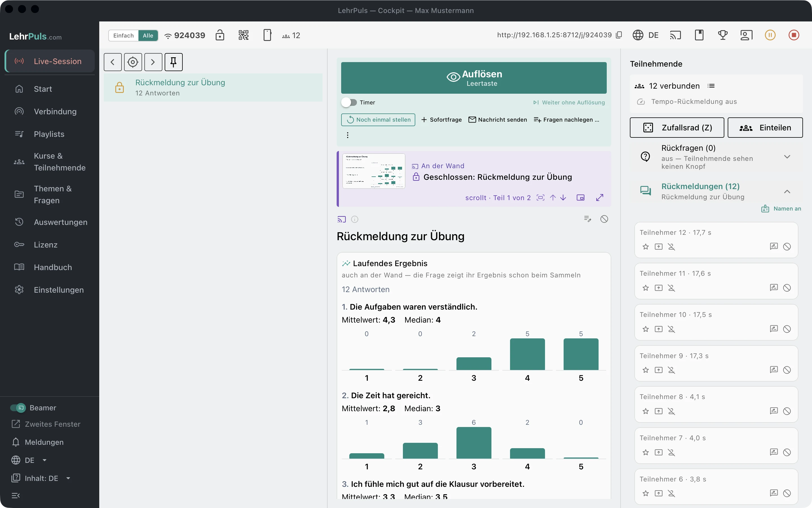Click the target locate-current-question icon
The height and width of the screenshot is (508, 812).
133,62
